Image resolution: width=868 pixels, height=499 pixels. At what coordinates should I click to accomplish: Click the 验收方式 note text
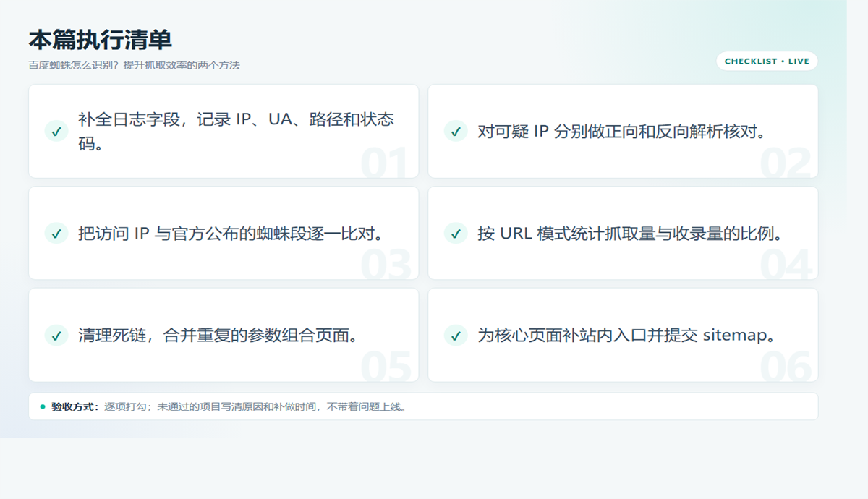click(x=231, y=406)
